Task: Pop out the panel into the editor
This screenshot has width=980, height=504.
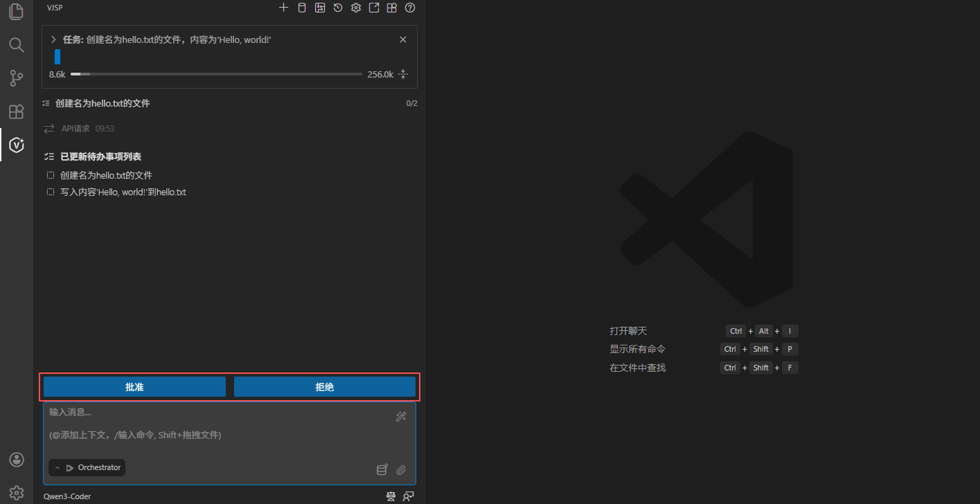Action: coord(374,8)
